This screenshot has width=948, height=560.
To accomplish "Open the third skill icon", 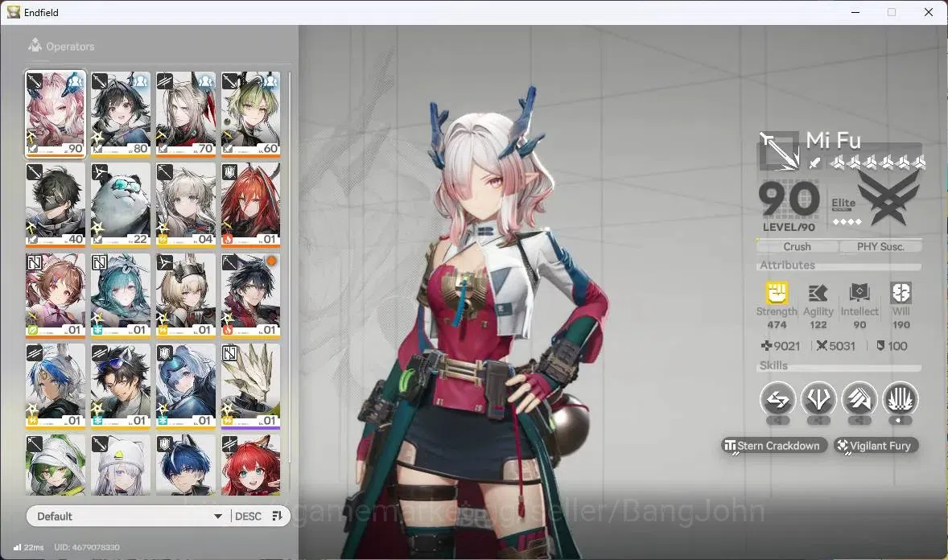I will point(859,399).
